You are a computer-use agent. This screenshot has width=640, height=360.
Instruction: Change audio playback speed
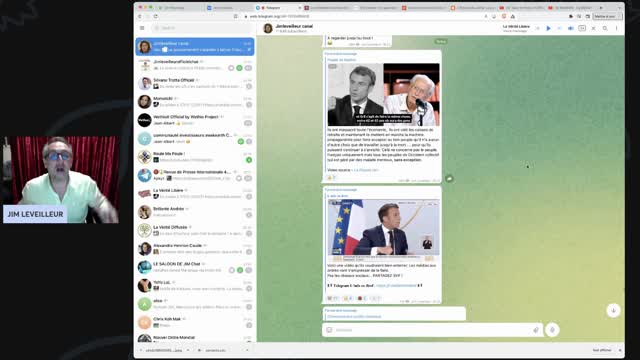(582, 28)
